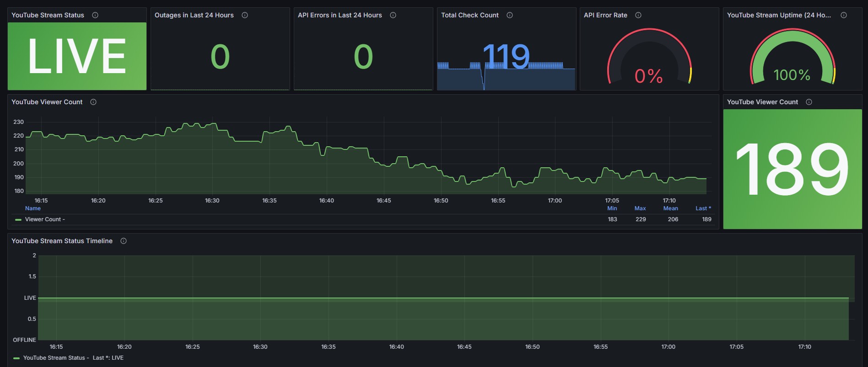
Task: Click info icon beside YouTube Stream Status Timeline
Action: pos(124,241)
